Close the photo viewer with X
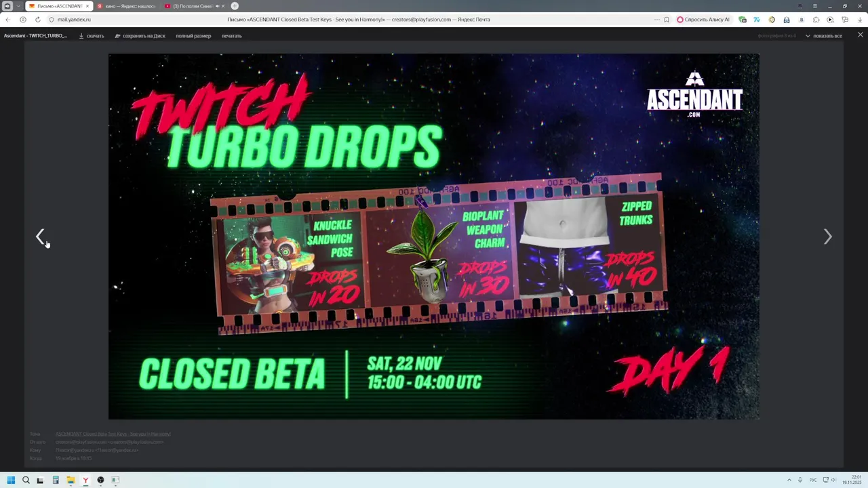868x488 pixels. (861, 35)
